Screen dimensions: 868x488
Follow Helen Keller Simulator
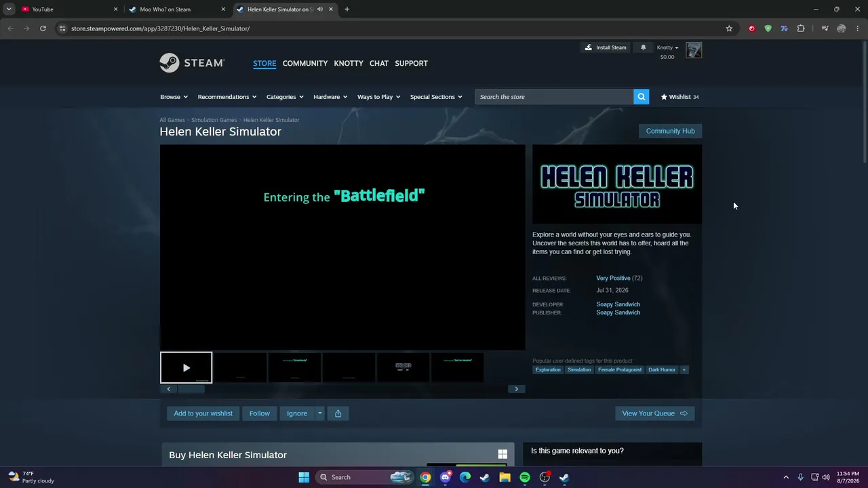click(x=260, y=413)
